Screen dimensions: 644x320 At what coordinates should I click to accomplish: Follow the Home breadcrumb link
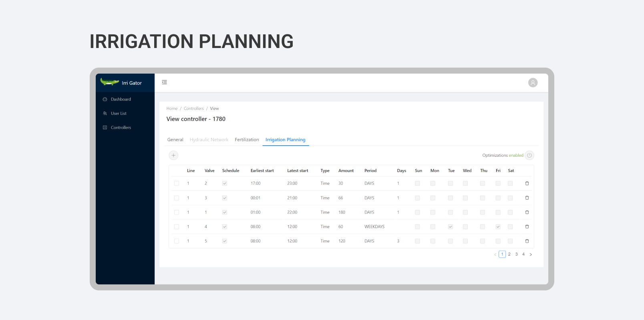pyautogui.click(x=172, y=108)
